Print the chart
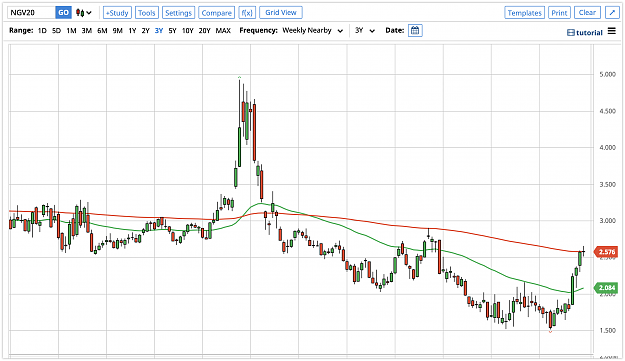This screenshot has height=361, width=625. [559, 13]
